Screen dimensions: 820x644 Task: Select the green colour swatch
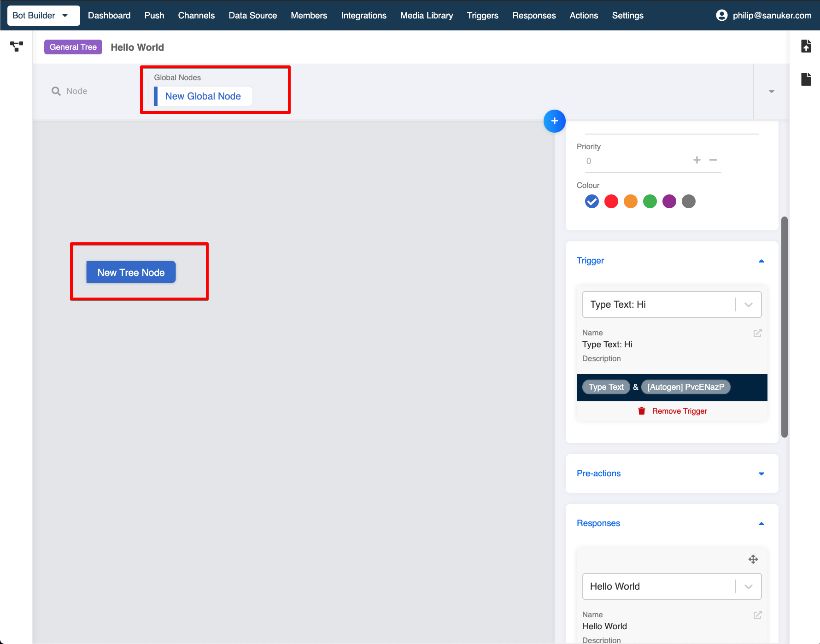tap(650, 201)
